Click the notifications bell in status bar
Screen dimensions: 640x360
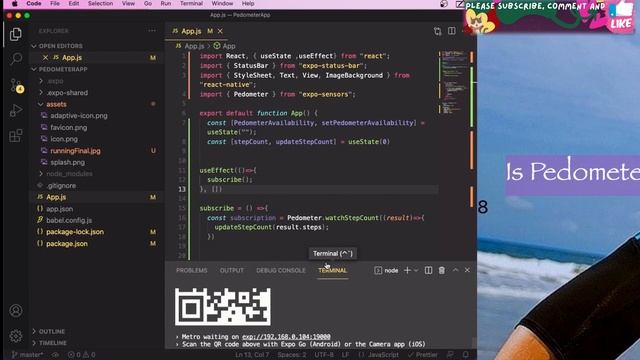[x=466, y=355]
